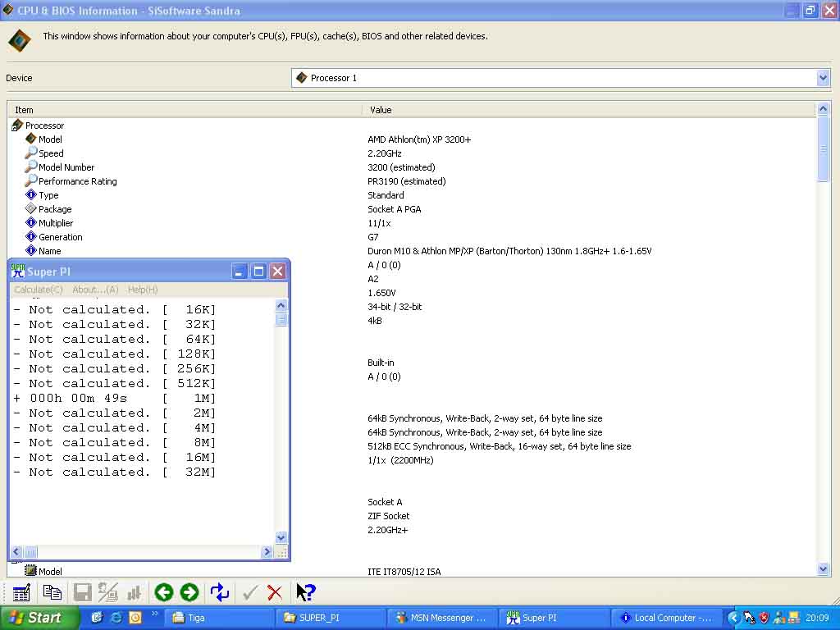Click the grayed-out computer comparison icon
840x630 pixels.
[x=108, y=592]
